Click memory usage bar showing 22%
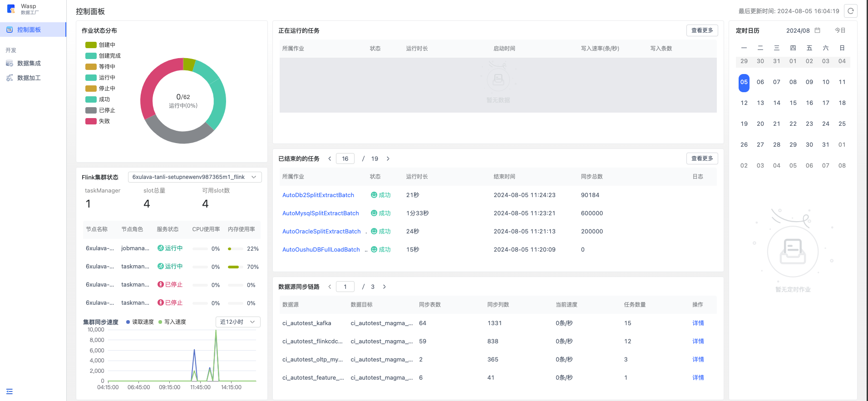868x401 pixels. tap(235, 249)
